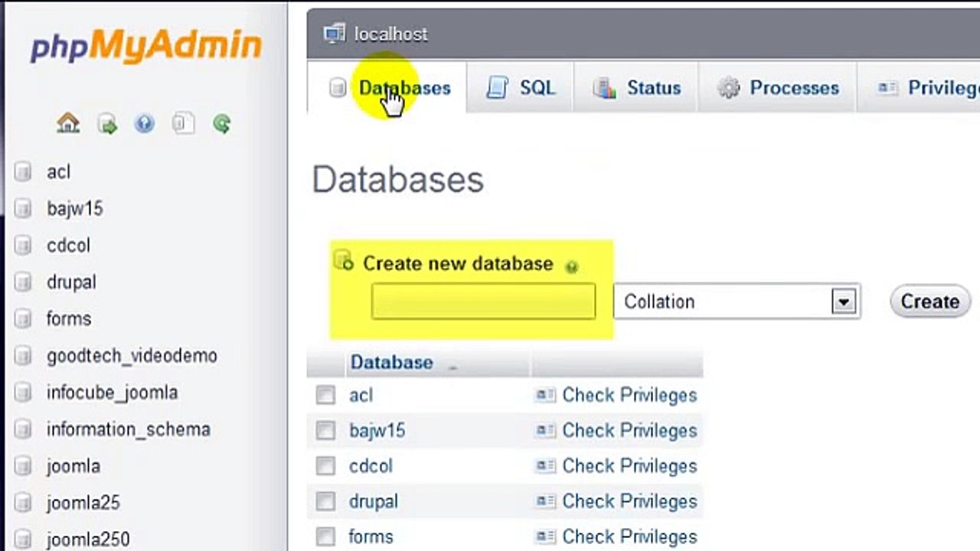Click the privileges icon in cdcol row

point(545,465)
